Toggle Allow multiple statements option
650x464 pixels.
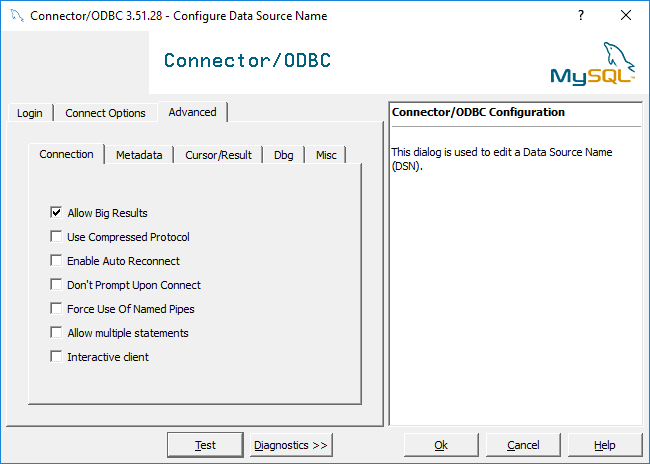coord(56,333)
